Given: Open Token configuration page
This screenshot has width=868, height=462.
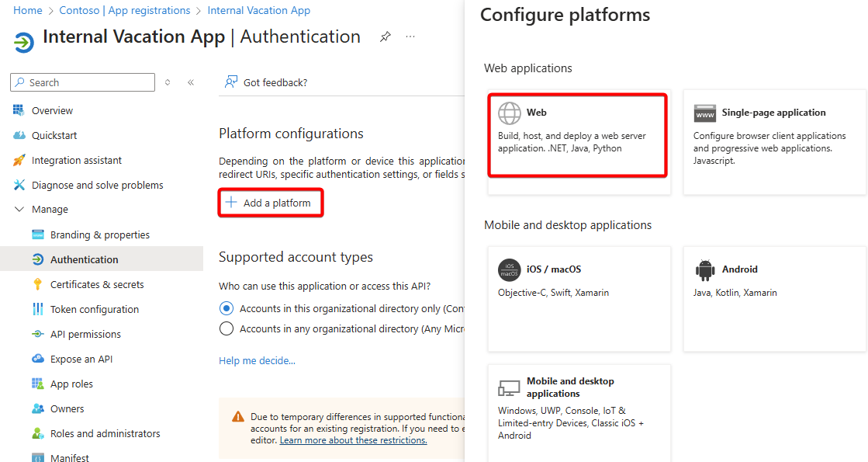Looking at the screenshot, I should (95, 310).
